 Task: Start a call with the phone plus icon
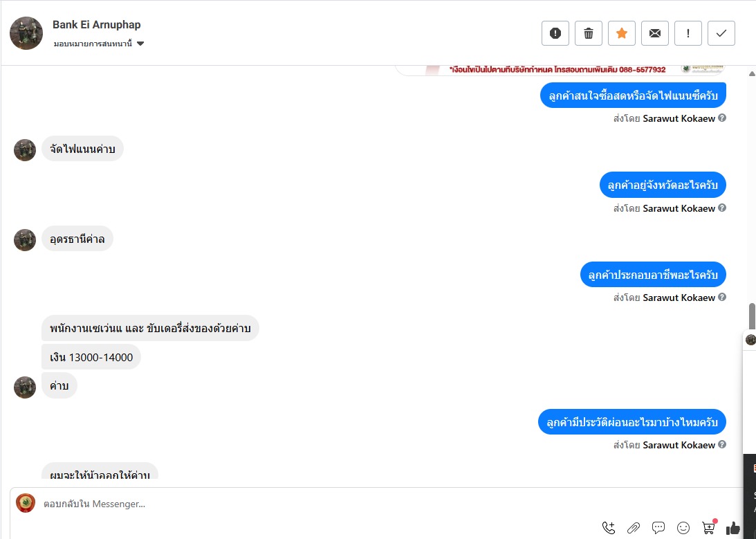(x=609, y=528)
